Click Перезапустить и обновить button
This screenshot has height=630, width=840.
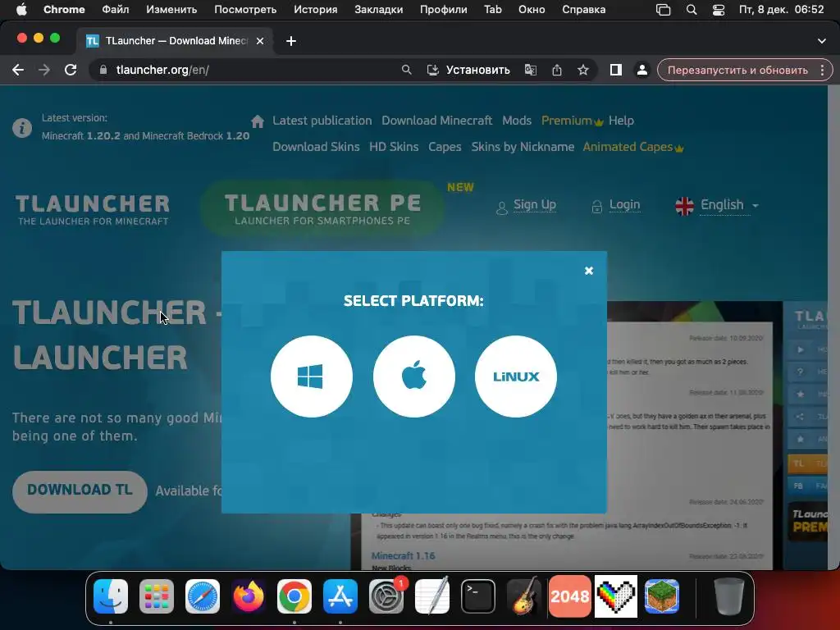(737, 70)
